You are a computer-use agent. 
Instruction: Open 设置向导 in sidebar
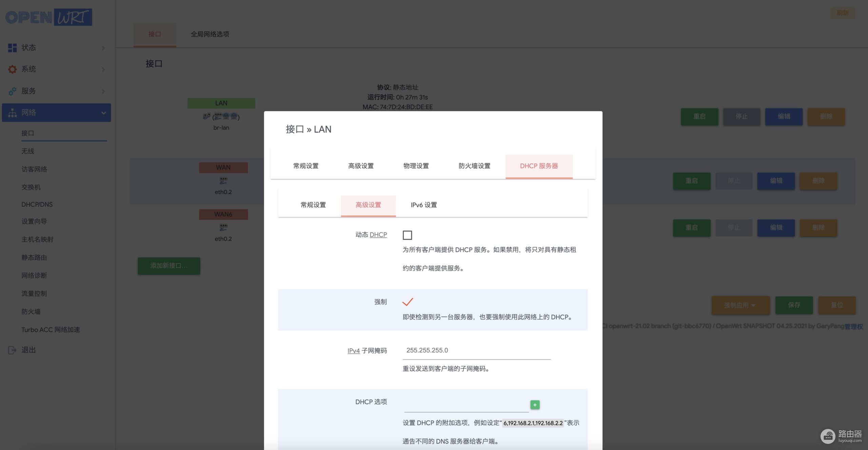34,222
